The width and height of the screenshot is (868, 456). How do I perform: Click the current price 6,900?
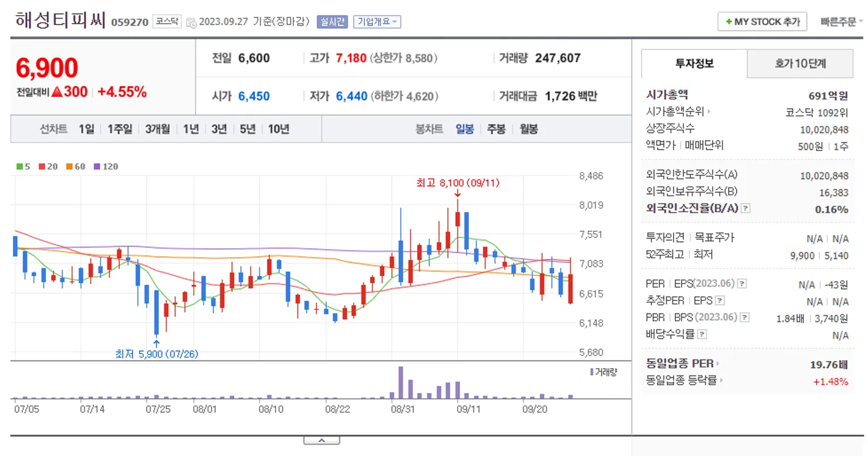pyautogui.click(x=47, y=68)
